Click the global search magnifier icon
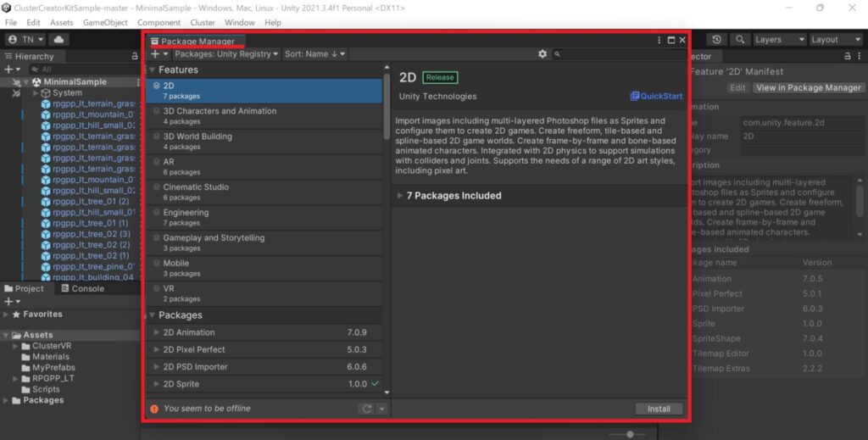This screenshot has width=868, height=440. 740,39
